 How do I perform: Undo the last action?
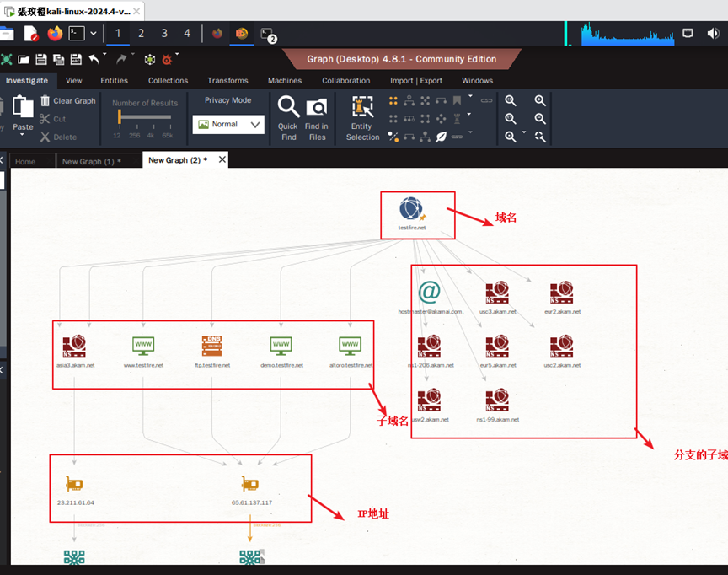pos(94,59)
